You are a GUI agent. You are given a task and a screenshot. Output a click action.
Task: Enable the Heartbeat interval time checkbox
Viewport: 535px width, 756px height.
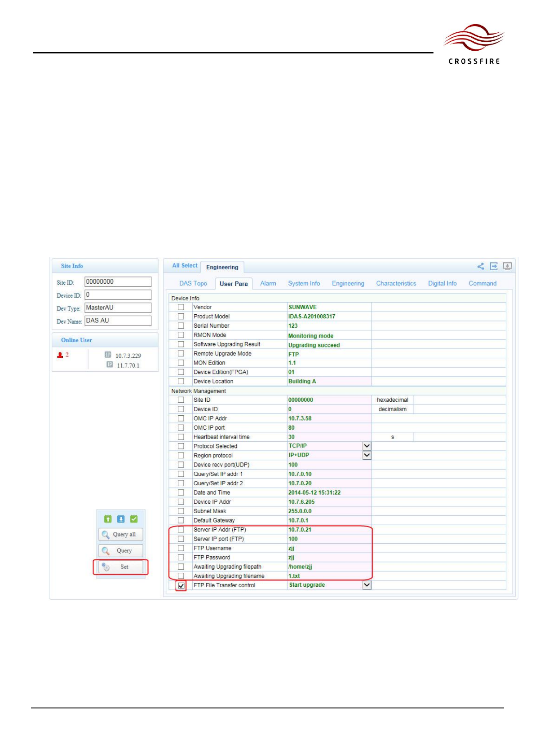[181, 437]
